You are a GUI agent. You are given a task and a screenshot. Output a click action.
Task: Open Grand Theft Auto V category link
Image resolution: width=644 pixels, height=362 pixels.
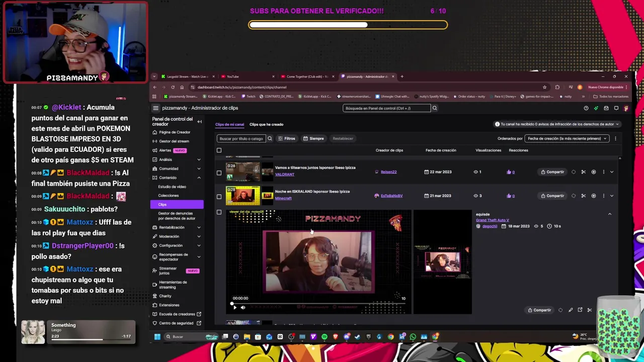click(x=493, y=220)
